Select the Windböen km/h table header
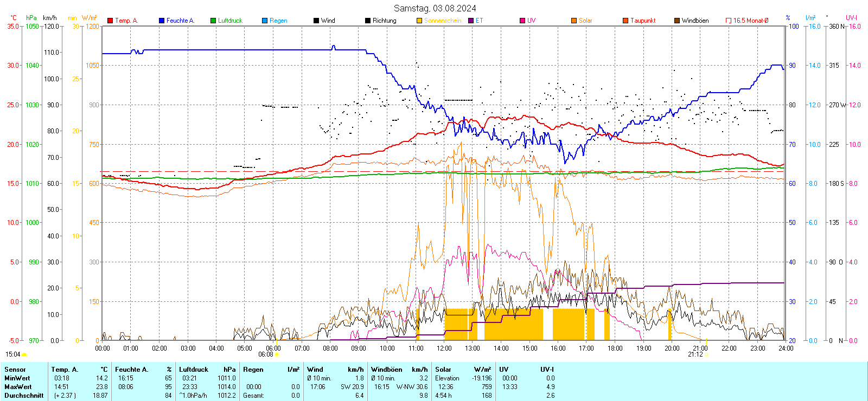Screen dimensions: 868x401 tap(399, 370)
